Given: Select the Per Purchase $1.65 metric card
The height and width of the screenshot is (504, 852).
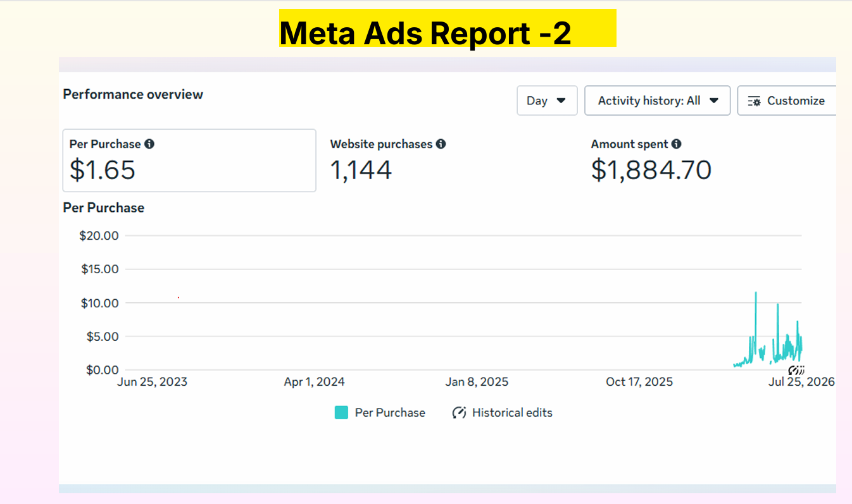Looking at the screenshot, I should 189,161.
